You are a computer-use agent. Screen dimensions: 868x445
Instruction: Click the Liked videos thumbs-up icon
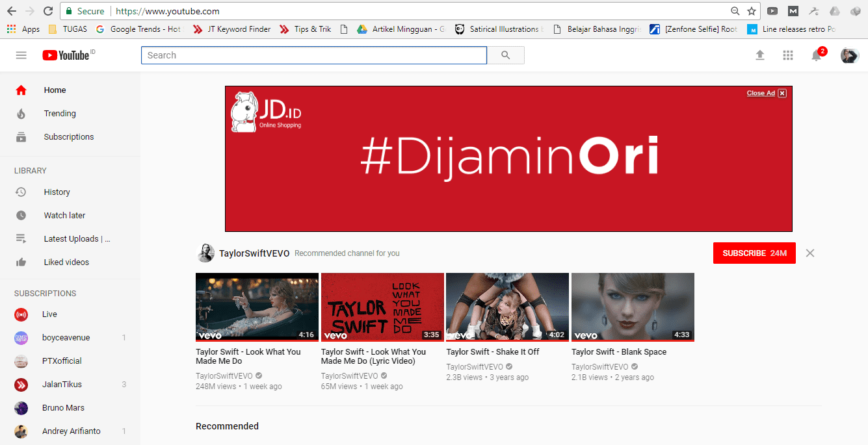(21, 262)
